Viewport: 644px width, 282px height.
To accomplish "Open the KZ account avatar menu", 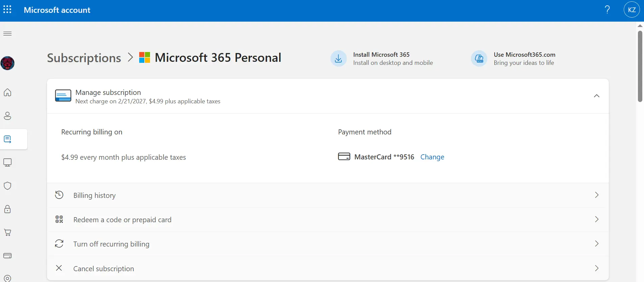I will (632, 10).
